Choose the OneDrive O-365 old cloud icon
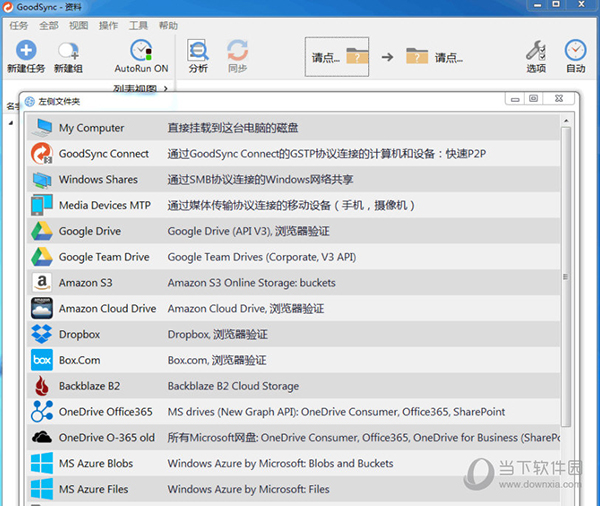 click(x=42, y=437)
